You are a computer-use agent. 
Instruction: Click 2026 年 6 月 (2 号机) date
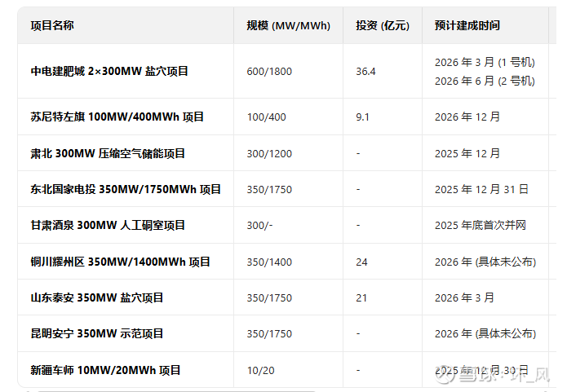[x=485, y=81]
